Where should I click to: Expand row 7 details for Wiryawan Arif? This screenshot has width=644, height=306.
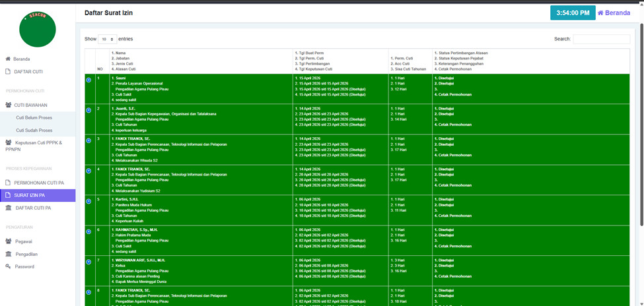pos(89,262)
